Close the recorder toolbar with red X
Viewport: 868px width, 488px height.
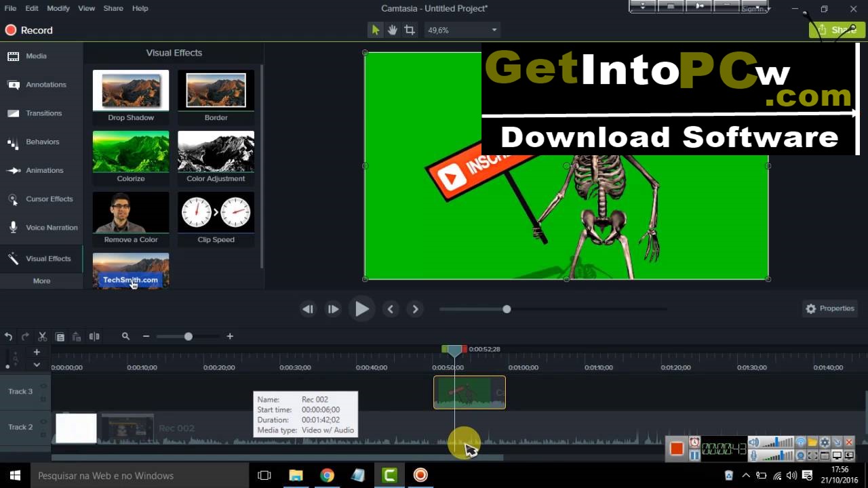[x=849, y=443]
